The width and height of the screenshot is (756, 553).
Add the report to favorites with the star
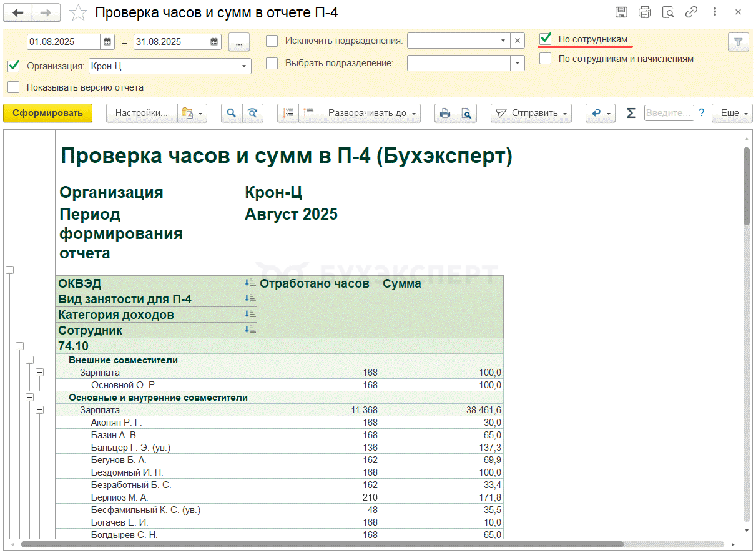78,12
